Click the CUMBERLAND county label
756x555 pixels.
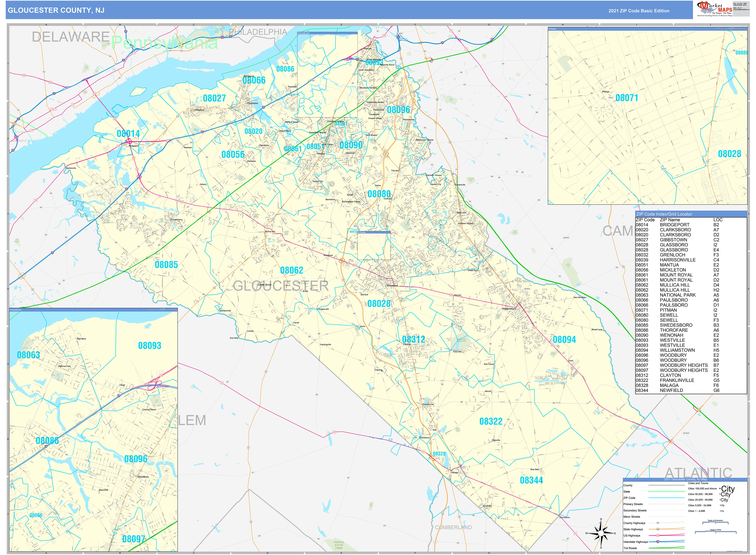[x=453, y=527]
